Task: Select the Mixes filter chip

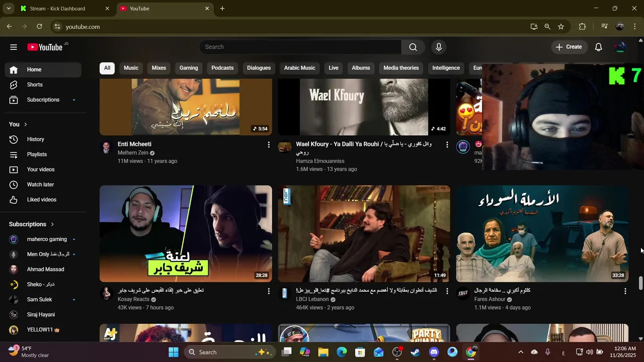Action: [x=159, y=68]
